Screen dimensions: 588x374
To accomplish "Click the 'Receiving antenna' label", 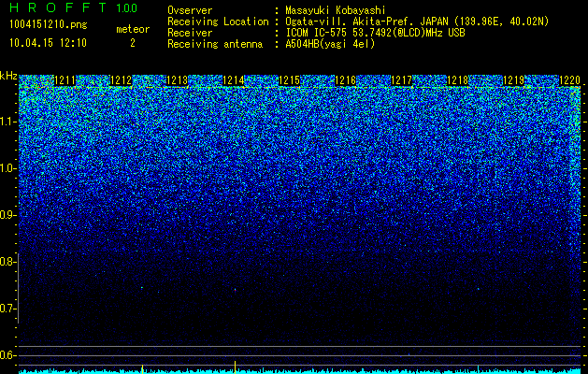I will click(x=215, y=44).
